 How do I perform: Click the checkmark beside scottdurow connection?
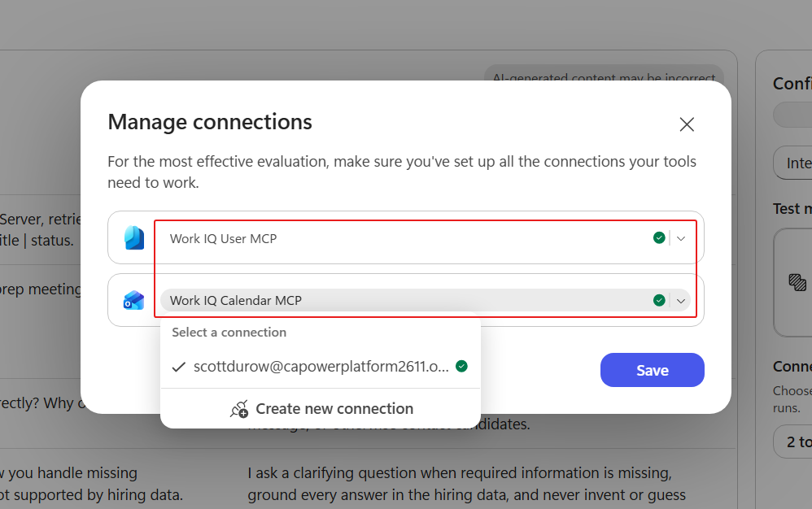[179, 367]
